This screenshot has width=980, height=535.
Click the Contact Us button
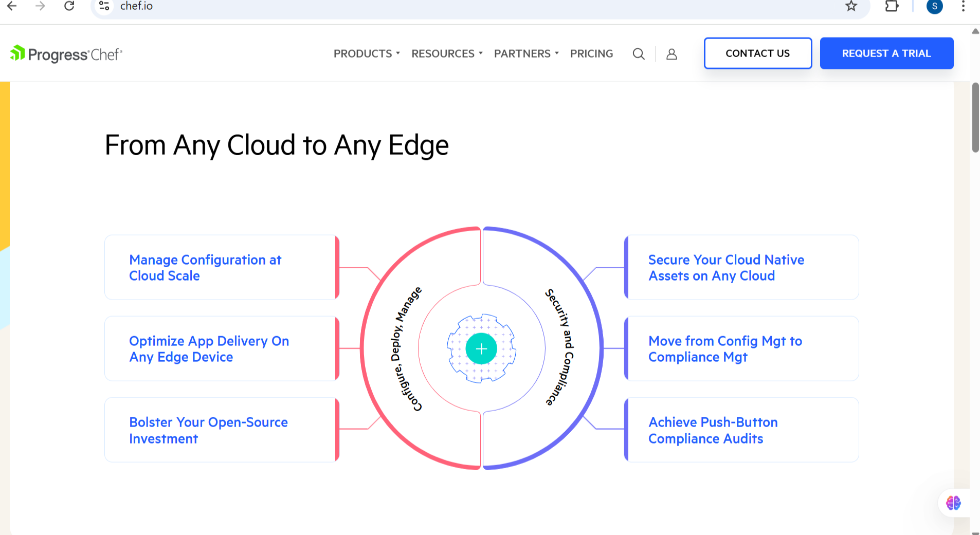(x=757, y=53)
